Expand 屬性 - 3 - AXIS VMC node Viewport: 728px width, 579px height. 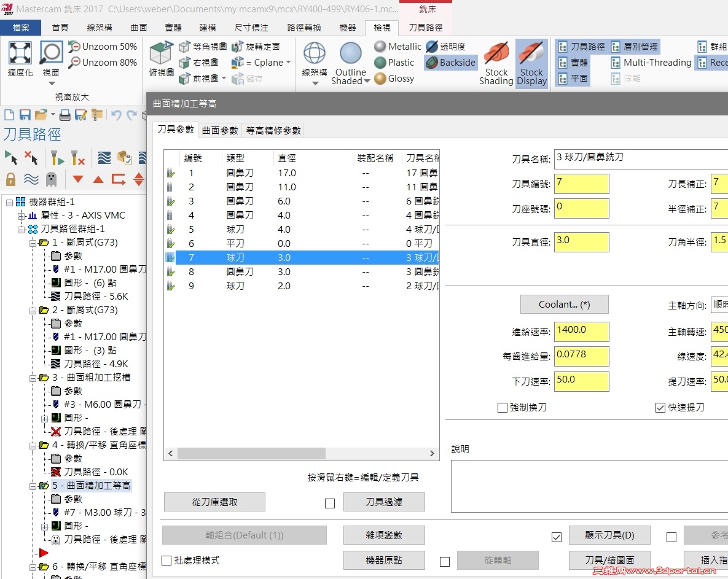[21, 216]
